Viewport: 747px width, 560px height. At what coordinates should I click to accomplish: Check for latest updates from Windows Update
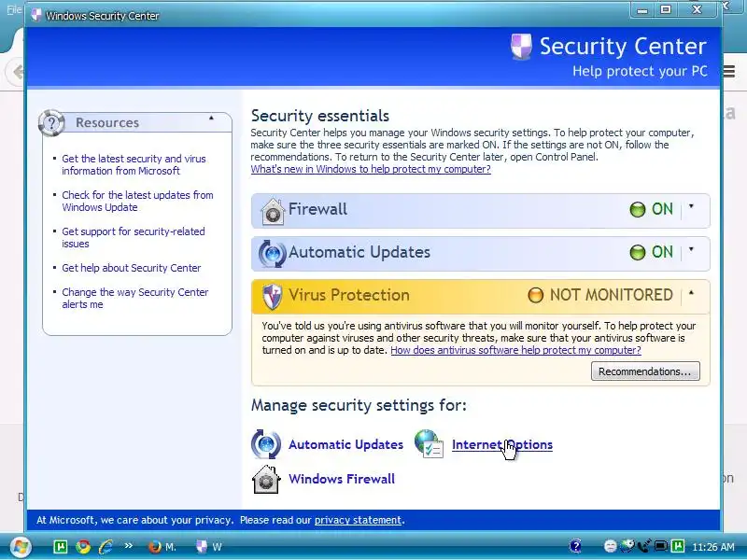137,201
